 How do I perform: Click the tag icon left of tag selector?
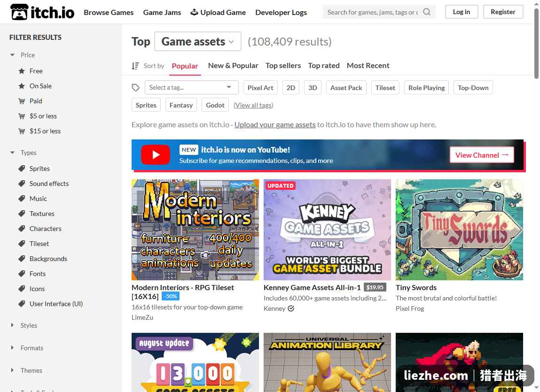(x=136, y=88)
